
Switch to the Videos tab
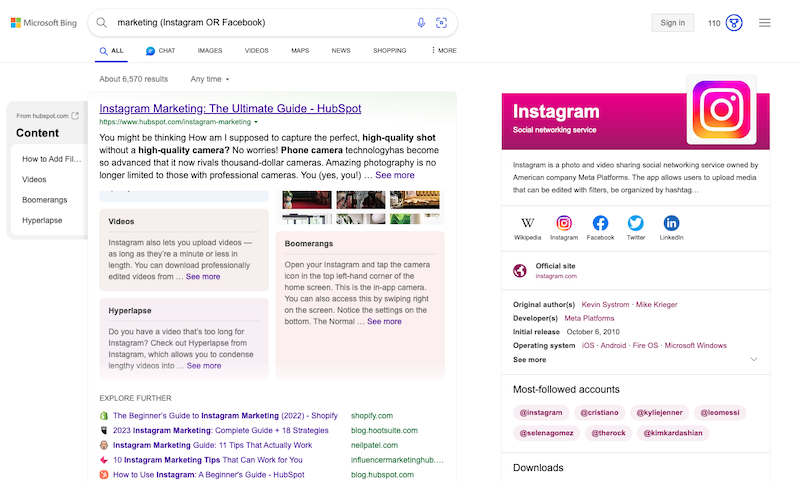(x=256, y=50)
